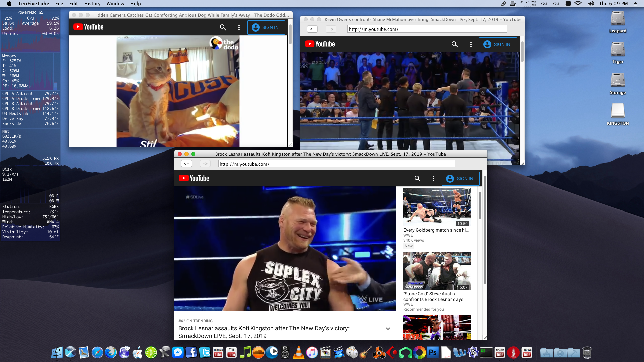Expand the Brock Lesnar video description chevron

point(388,329)
